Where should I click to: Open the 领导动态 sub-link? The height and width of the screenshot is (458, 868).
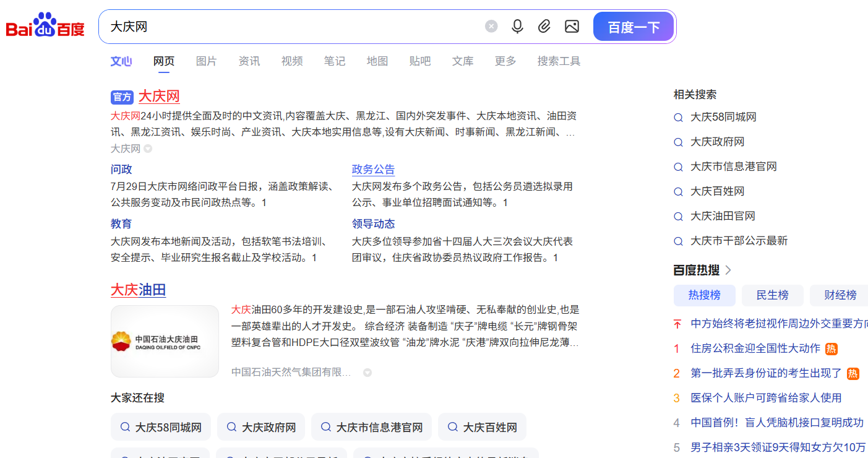tap(373, 224)
